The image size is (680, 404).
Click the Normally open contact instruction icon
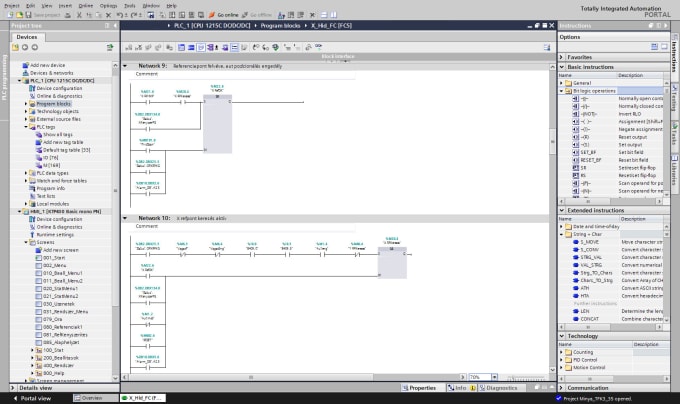pyautogui.click(x=575, y=98)
